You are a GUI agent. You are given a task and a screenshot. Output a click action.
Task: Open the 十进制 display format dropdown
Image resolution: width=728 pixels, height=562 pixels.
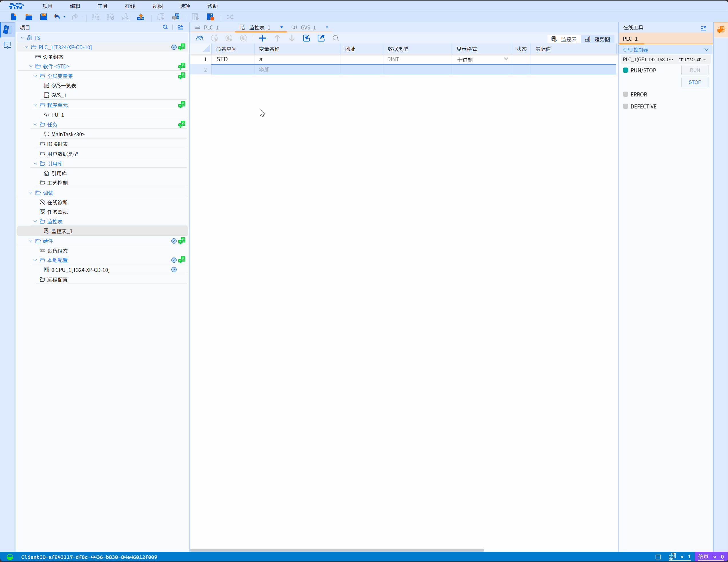[506, 59]
